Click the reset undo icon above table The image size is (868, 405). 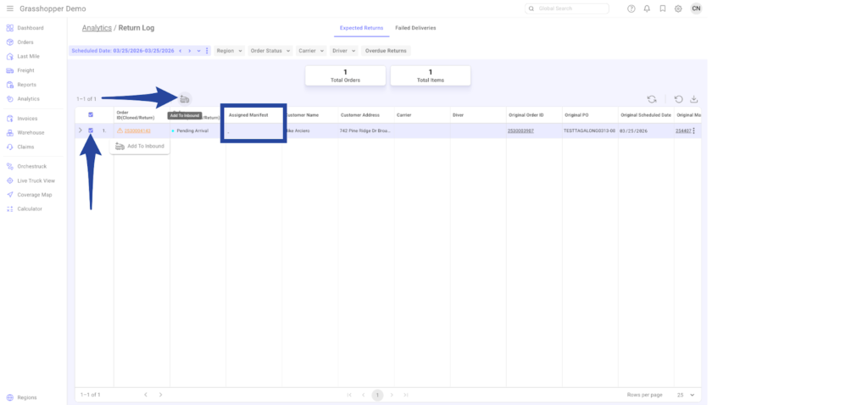coord(679,99)
